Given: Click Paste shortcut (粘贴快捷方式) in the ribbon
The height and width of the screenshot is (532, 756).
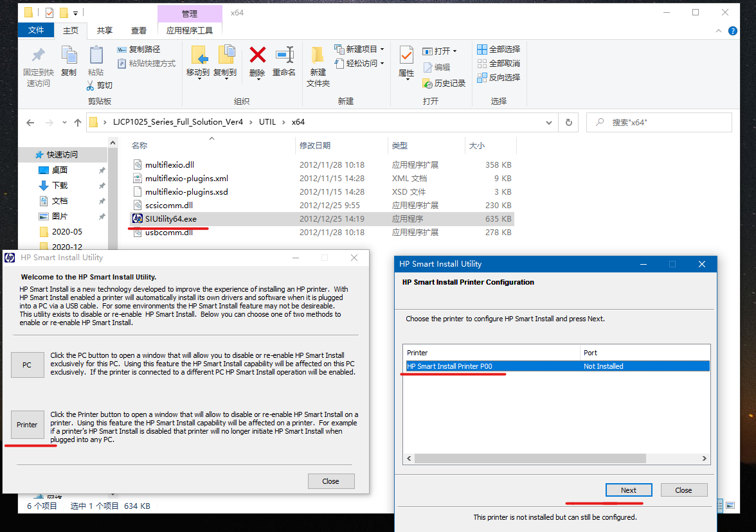Looking at the screenshot, I should point(147,63).
